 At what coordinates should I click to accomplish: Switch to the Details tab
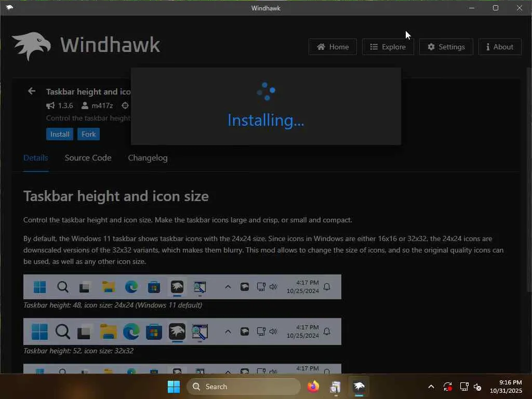[x=36, y=158]
